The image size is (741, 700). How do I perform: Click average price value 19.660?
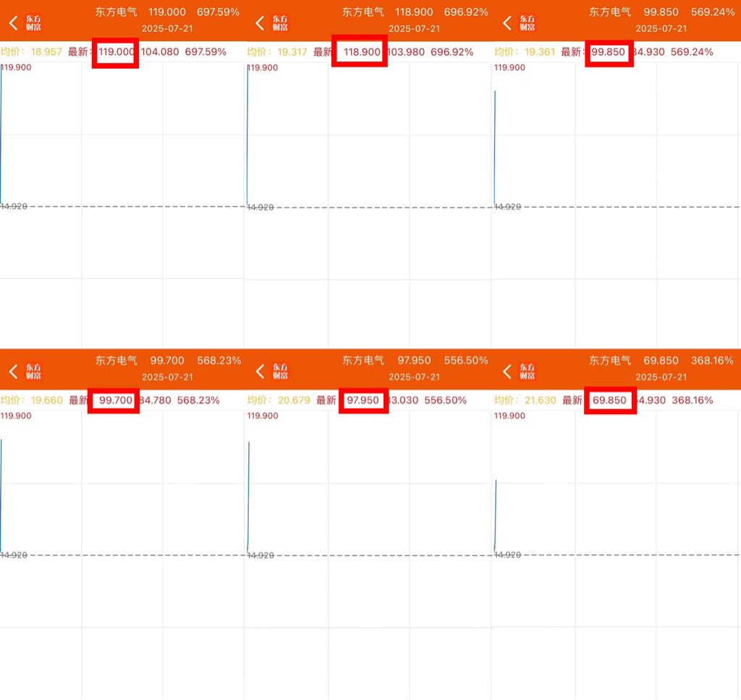[x=47, y=400]
